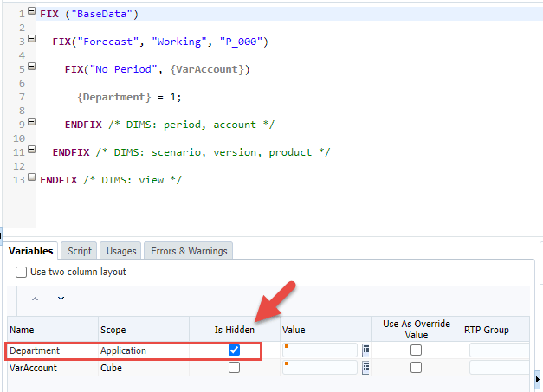Collapse the FIX block on line 1
543x392 pixels.
tap(32, 11)
